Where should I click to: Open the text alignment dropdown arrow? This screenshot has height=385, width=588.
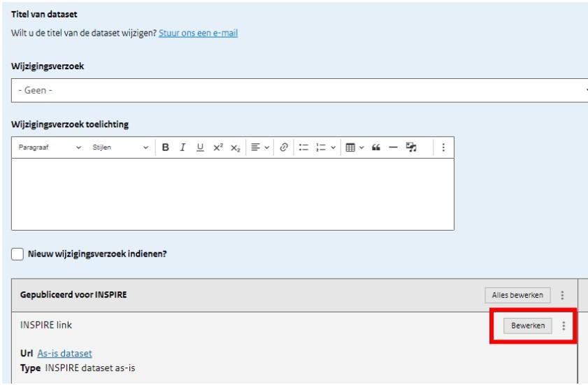coord(266,147)
